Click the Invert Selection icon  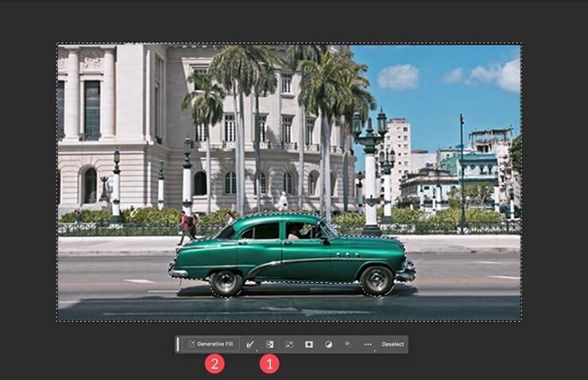(269, 344)
